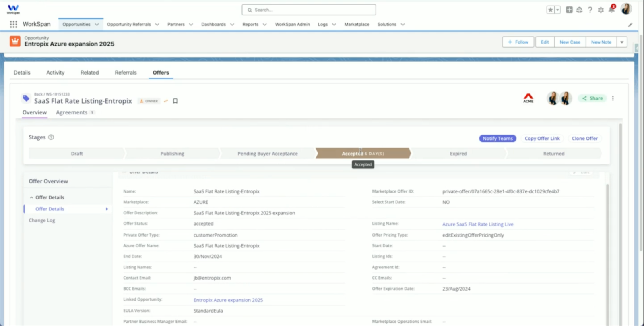Click the Notify Teams button

click(x=497, y=139)
